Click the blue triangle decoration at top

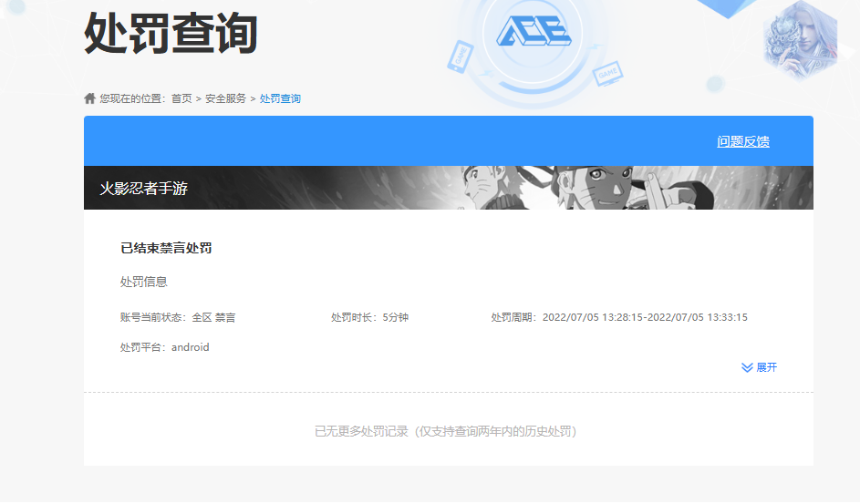(x=730, y=7)
